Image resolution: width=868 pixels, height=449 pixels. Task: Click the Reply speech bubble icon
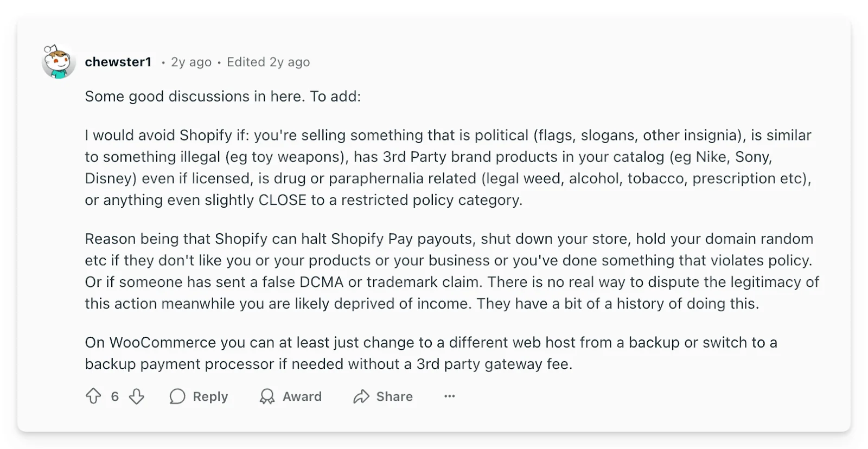click(177, 396)
